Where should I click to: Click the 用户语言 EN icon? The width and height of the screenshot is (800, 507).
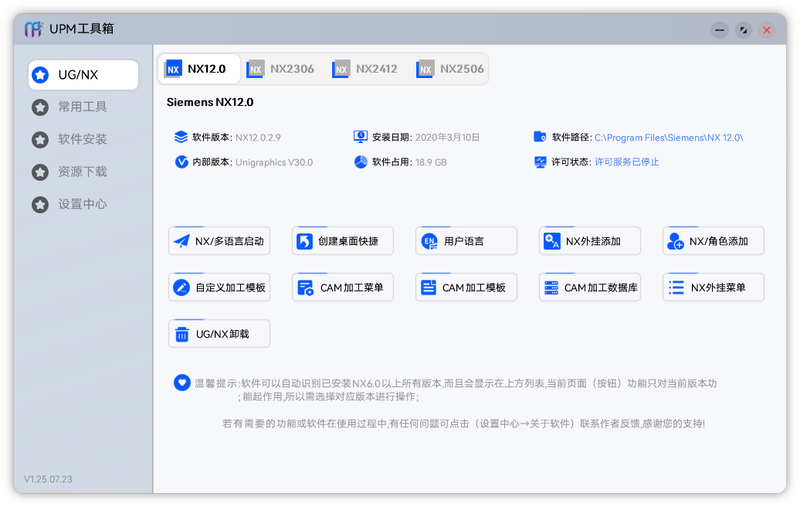tap(429, 241)
